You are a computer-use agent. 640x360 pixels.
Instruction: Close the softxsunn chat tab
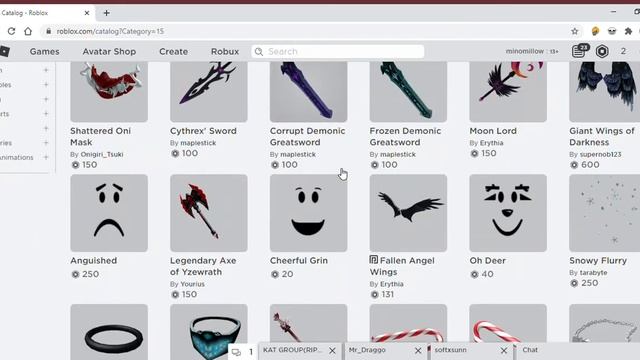click(x=504, y=351)
